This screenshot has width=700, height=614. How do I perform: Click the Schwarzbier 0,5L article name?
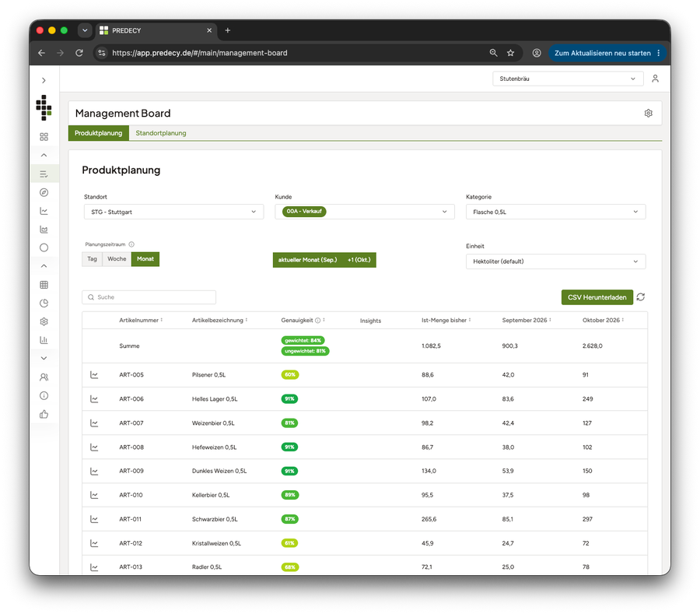215,519
